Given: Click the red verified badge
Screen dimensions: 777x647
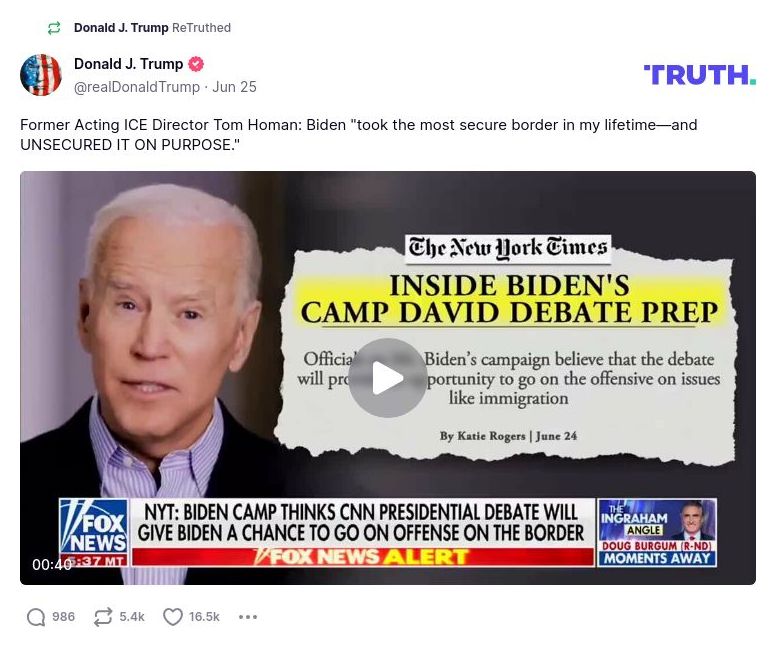Looking at the screenshot, I should (196, 64).
